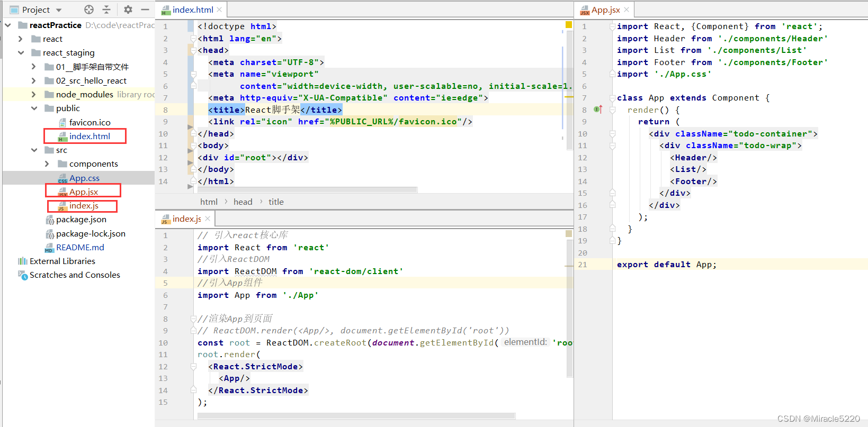Click the Collapse All icon in Project panel
868x427 pixels.
106,10
